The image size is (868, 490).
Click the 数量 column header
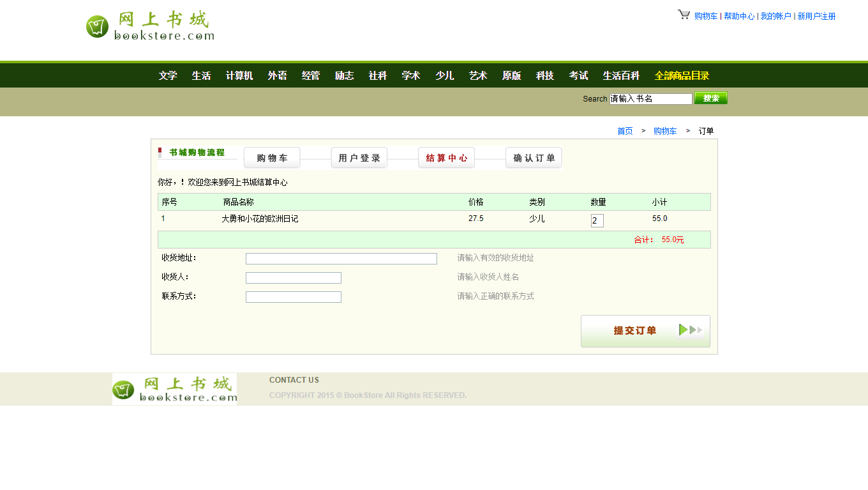[598, 202]
